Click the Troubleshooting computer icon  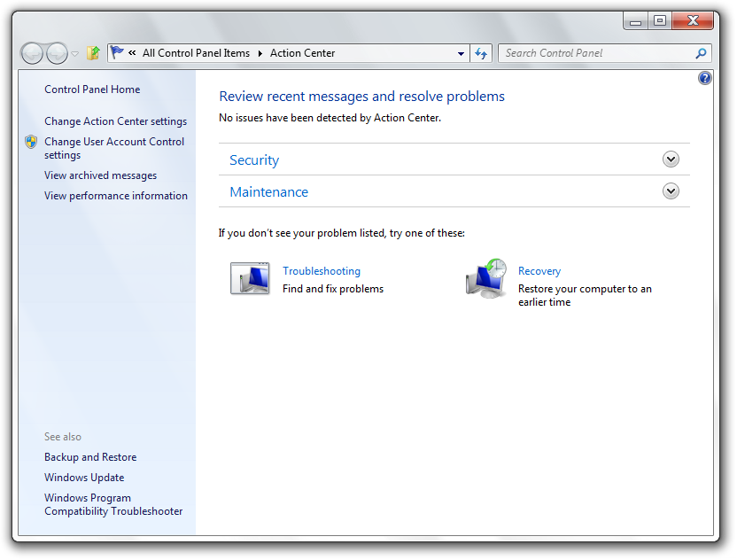250,278
